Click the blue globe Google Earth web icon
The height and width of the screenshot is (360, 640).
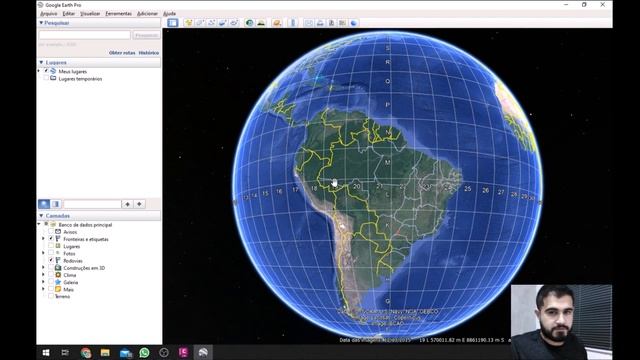(353, 23)
